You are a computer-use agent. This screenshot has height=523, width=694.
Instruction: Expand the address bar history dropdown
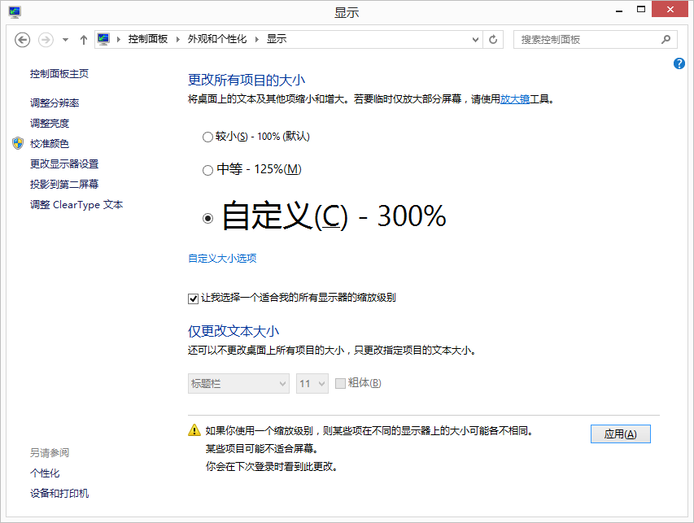[473, 40]
